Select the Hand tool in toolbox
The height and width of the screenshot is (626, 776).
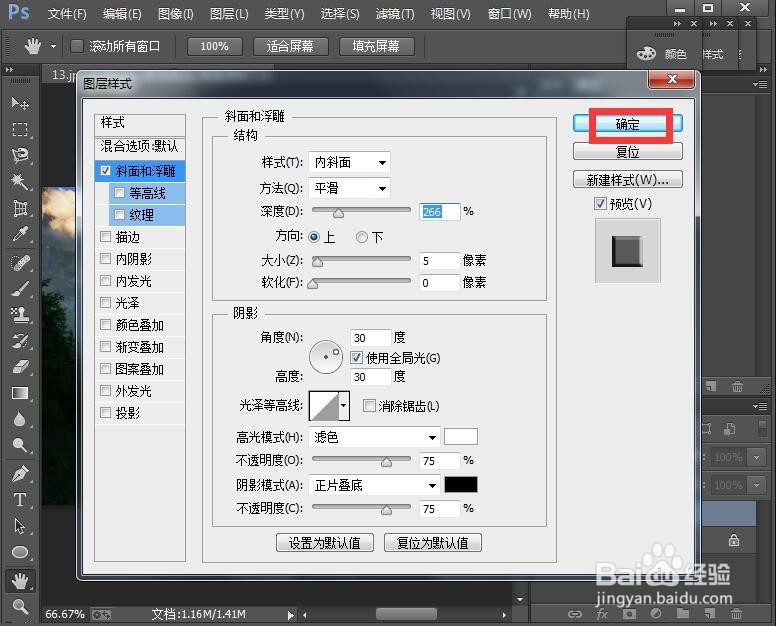coord(20,581)
